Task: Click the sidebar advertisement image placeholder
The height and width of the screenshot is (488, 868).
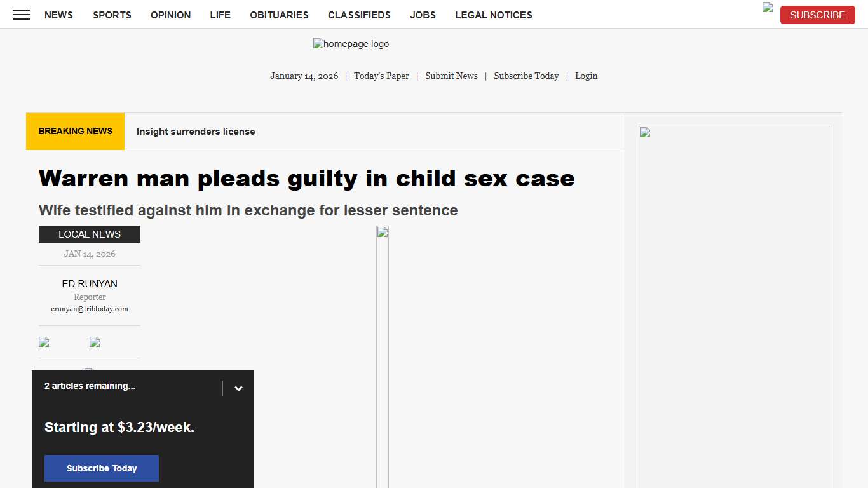Action: [x=644, y=132]
